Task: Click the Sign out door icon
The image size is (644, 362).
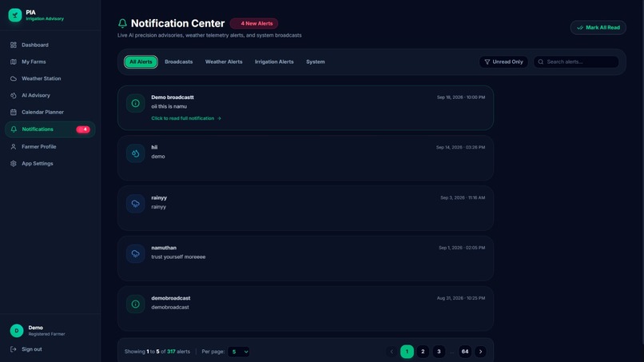Action: click(14, 349)
